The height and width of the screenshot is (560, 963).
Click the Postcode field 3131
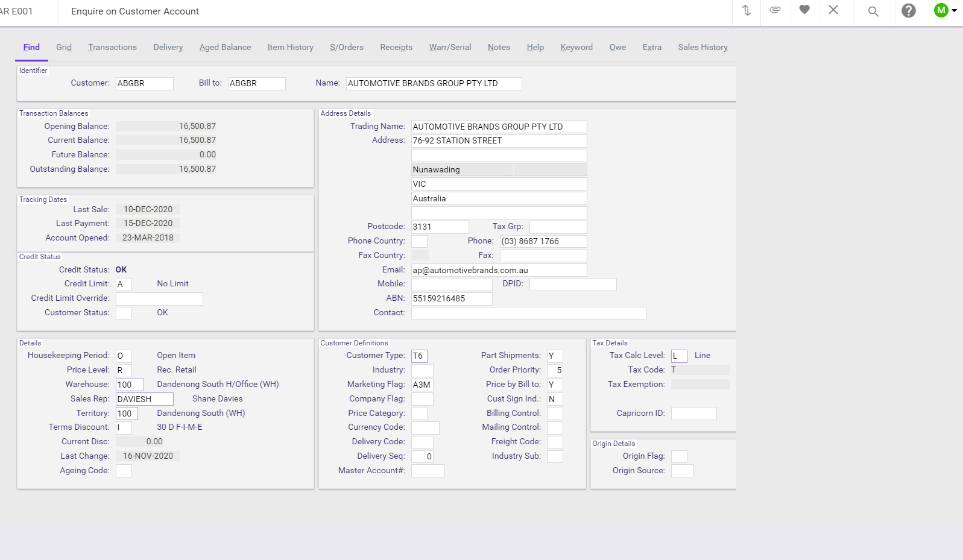coord(440,227)
